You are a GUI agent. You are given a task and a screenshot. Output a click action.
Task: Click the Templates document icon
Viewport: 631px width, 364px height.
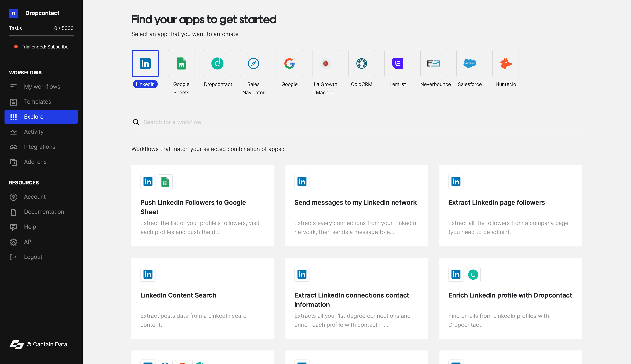click(14, 102)
